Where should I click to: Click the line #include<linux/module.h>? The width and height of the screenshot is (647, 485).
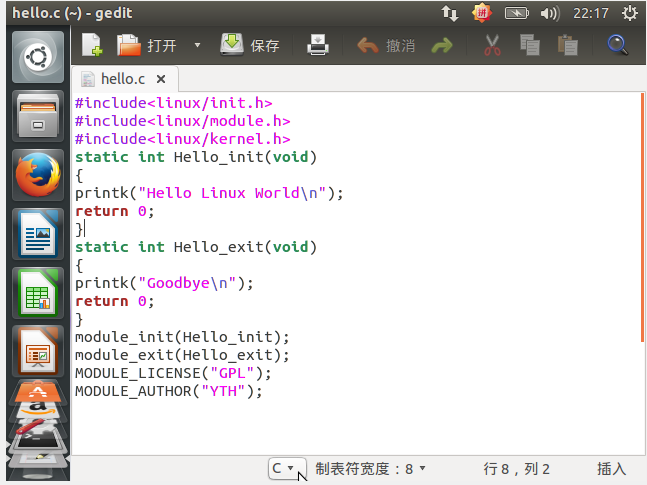pos(183,121)
